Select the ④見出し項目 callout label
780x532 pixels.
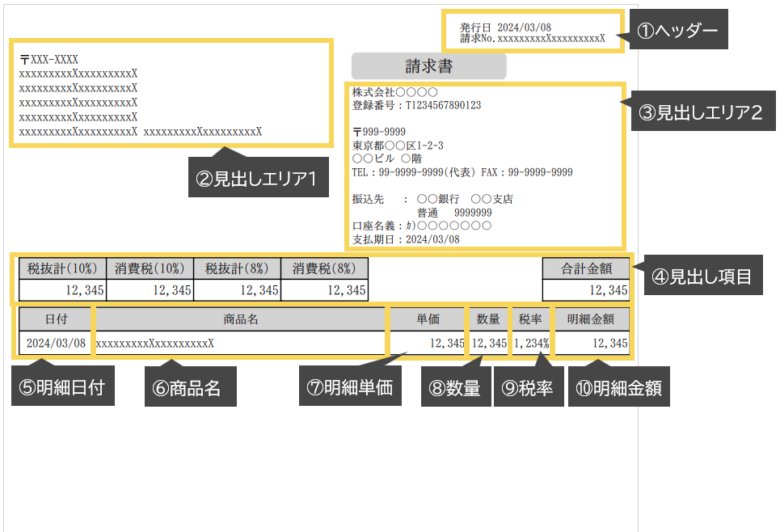tap(702, 277)
